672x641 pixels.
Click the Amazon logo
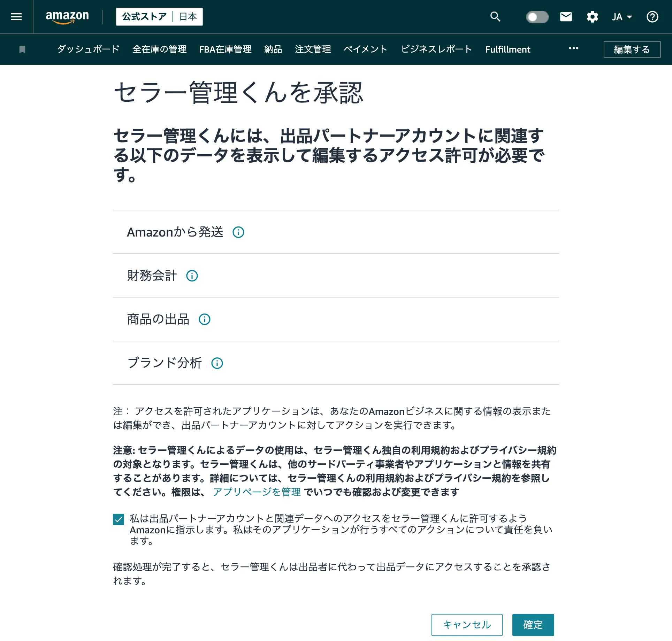click(67, 17)
